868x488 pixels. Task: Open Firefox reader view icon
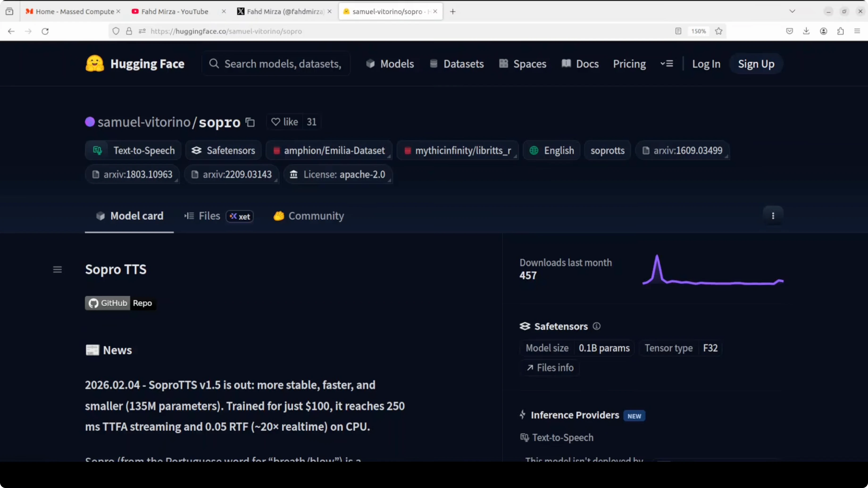[678, 31]
